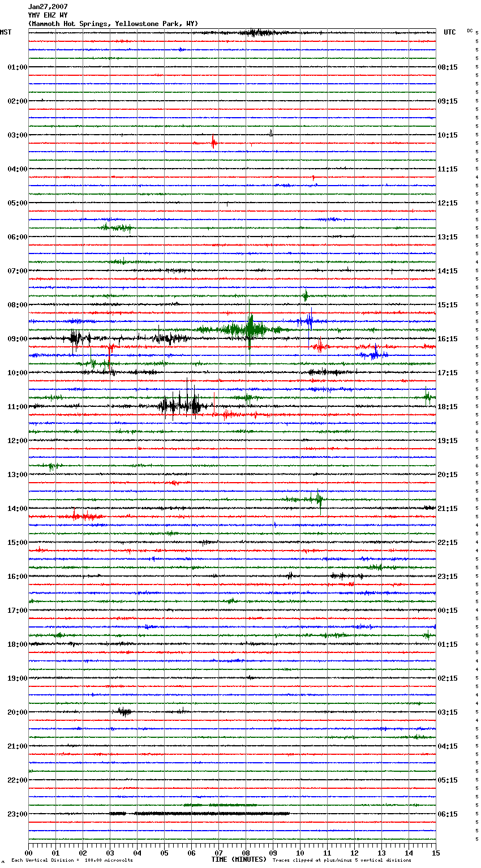Select the 17:00 MST row label
This screenshot has height=868, width=481.
tap(18, 611)
